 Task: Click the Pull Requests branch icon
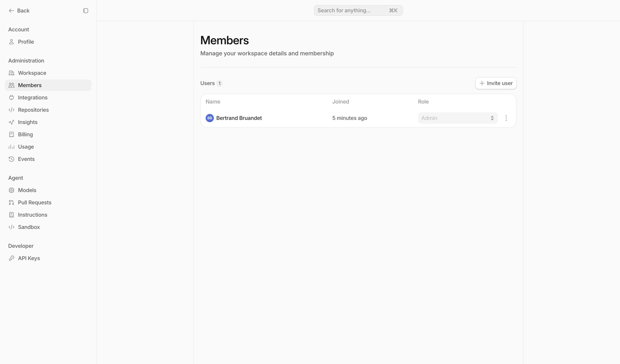[11, 203]
